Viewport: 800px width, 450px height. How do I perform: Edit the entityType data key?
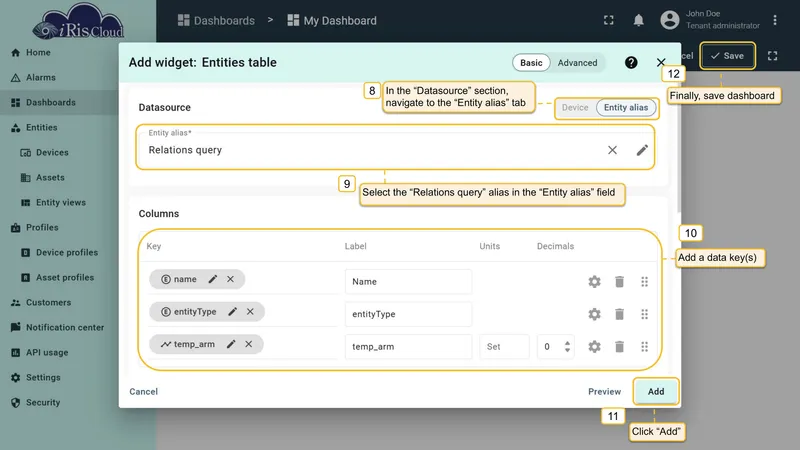point(233,312)
